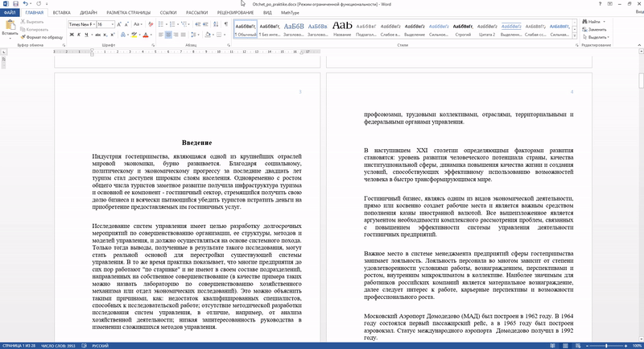Show paragraph marks (¶)

click(x=226, y=24)
